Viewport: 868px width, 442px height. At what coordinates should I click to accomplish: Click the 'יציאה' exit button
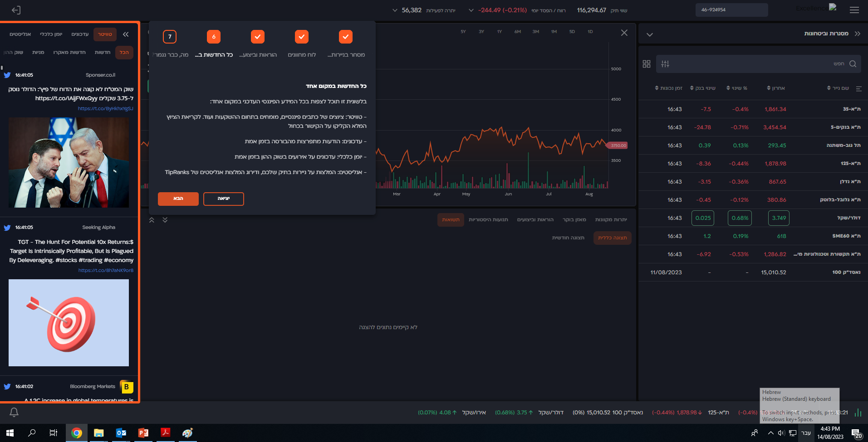pyautogui.click(x=224, y=199)
